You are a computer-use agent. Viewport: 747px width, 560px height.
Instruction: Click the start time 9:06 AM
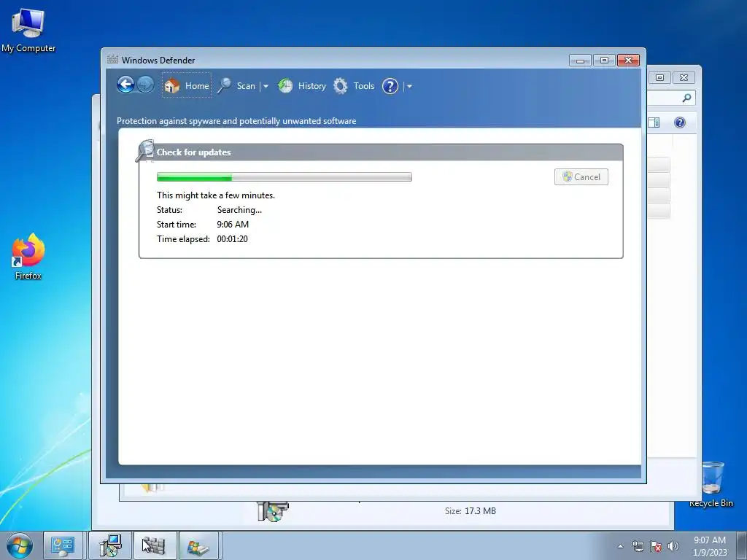[x=233, y=225]
